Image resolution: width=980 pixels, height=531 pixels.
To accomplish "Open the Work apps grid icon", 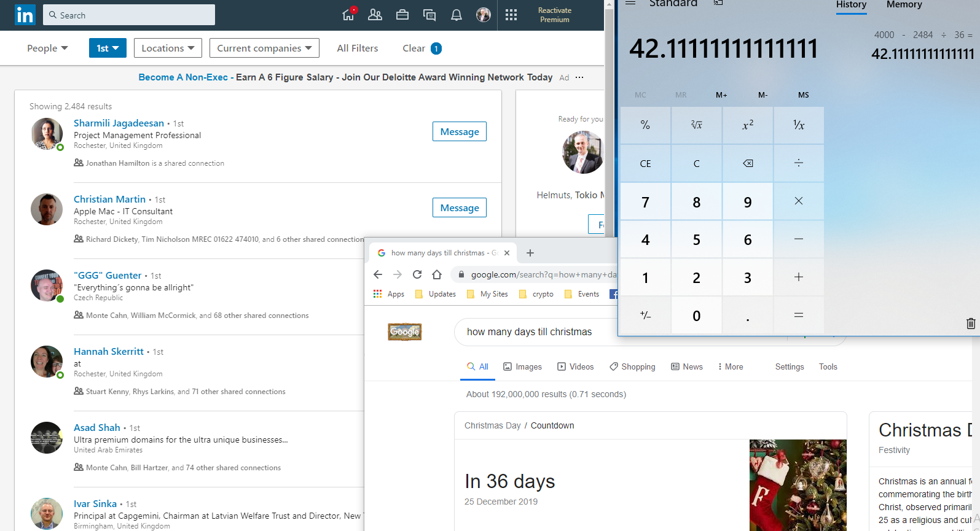I will [x=511, y=15].
